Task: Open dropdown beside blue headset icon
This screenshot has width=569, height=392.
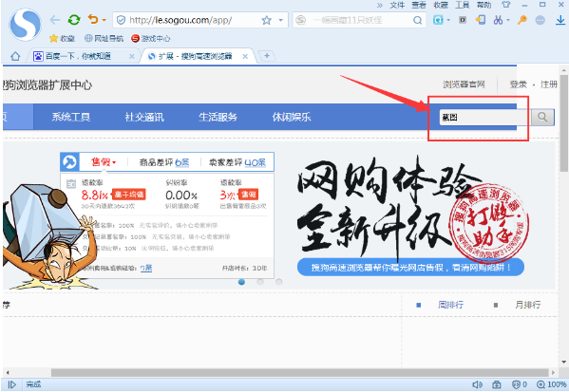Action: 448,20
